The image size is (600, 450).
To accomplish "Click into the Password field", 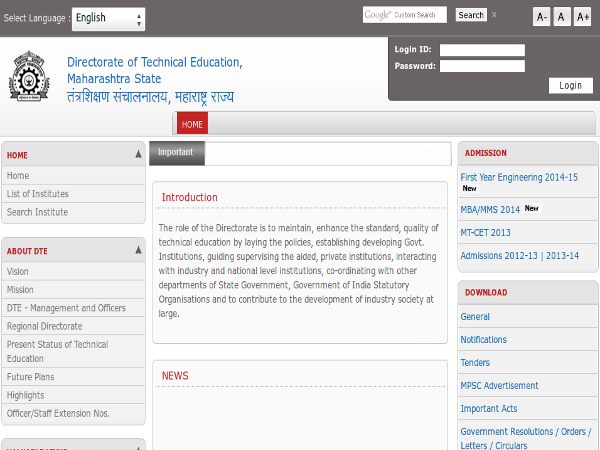I will pyautogui.click(x=482, y=66).
